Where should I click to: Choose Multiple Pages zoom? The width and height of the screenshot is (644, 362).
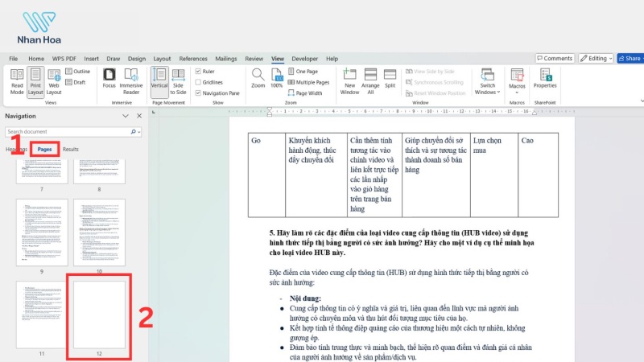coord(308,82)
